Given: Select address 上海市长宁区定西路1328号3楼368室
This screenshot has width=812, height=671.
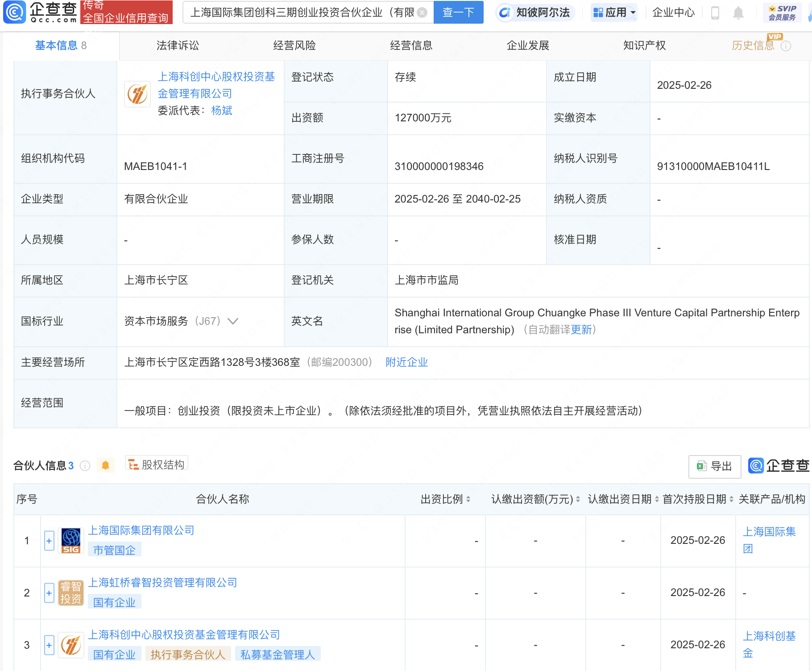Looking at the screenshot, I should coord(212,362).
